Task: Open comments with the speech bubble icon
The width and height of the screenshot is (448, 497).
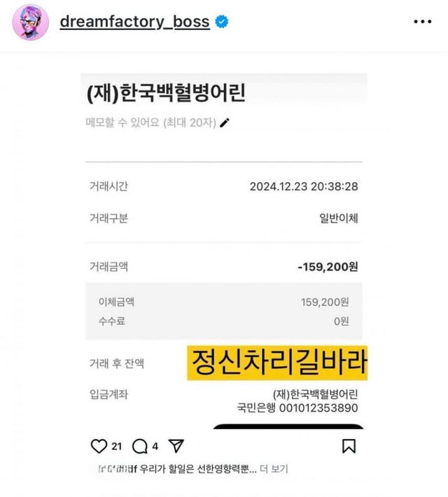Action: (x=139, y=447)
